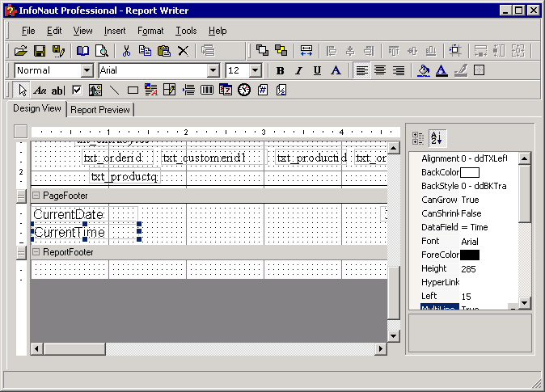Click the BackStyle property value
The height and width of the screenshot is (392, 545).
[x=488, y=186]
